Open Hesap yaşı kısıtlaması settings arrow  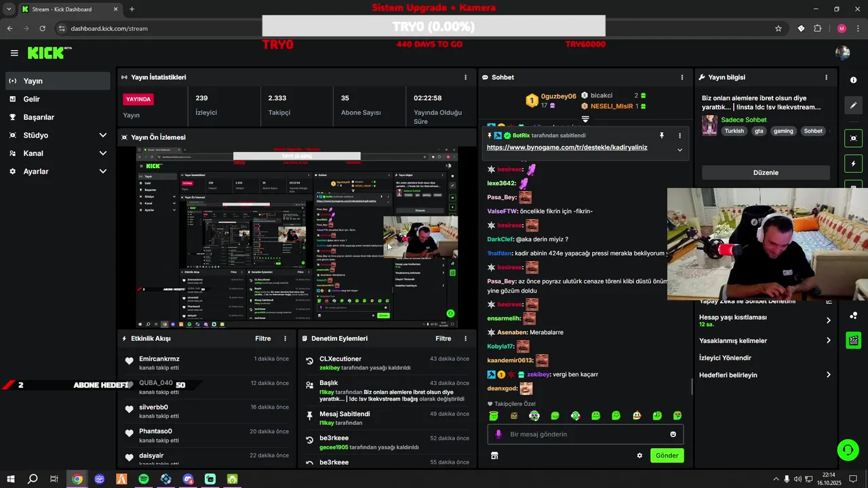pos(828,321)
